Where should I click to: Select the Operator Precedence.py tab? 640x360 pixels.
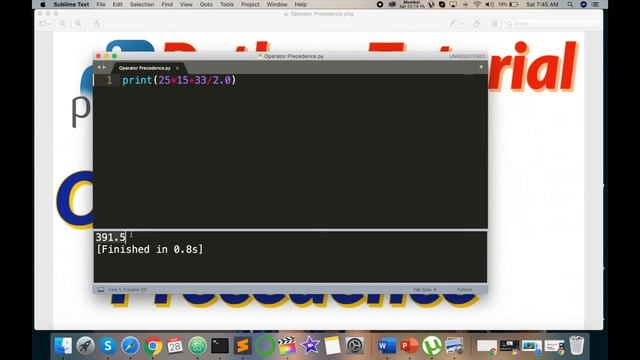[x=144, y=68]
